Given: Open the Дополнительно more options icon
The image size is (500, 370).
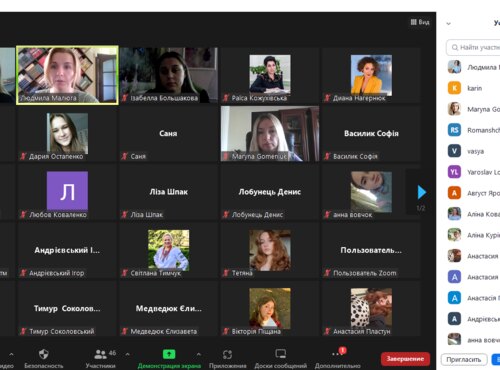Looking at the screenshot, I should point(337,353).
